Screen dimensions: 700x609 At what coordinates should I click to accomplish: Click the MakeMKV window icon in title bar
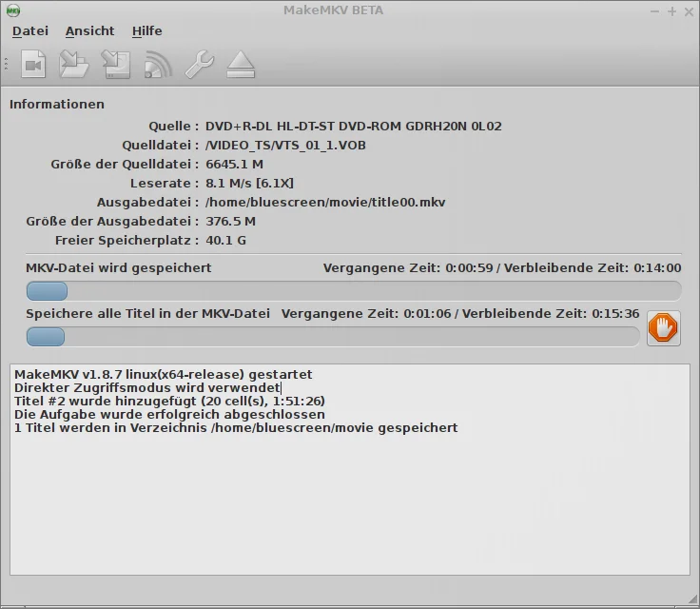[12, 10]
